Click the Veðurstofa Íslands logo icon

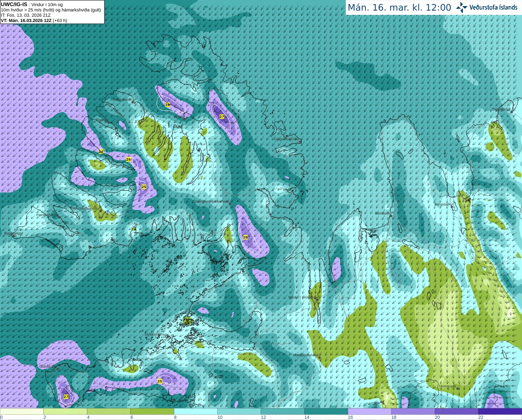coord(461,7)
